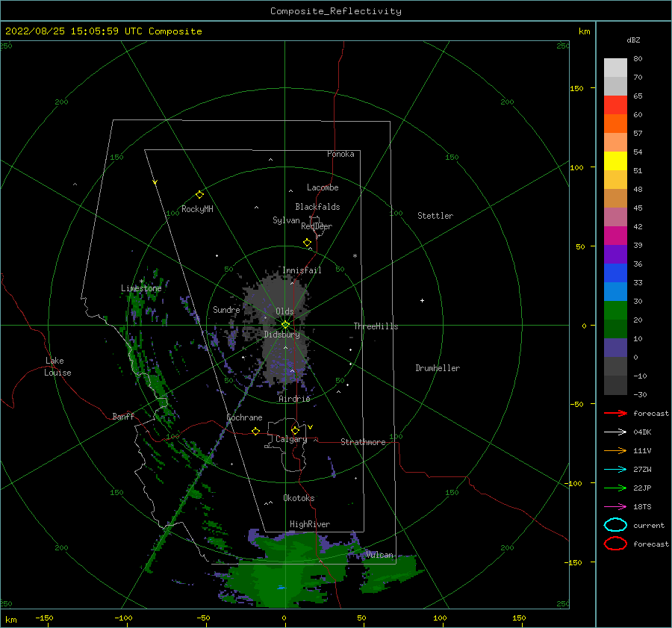
Task: Click the yellow diamond marker above Calgary label
Action: [x=295, y=430]
